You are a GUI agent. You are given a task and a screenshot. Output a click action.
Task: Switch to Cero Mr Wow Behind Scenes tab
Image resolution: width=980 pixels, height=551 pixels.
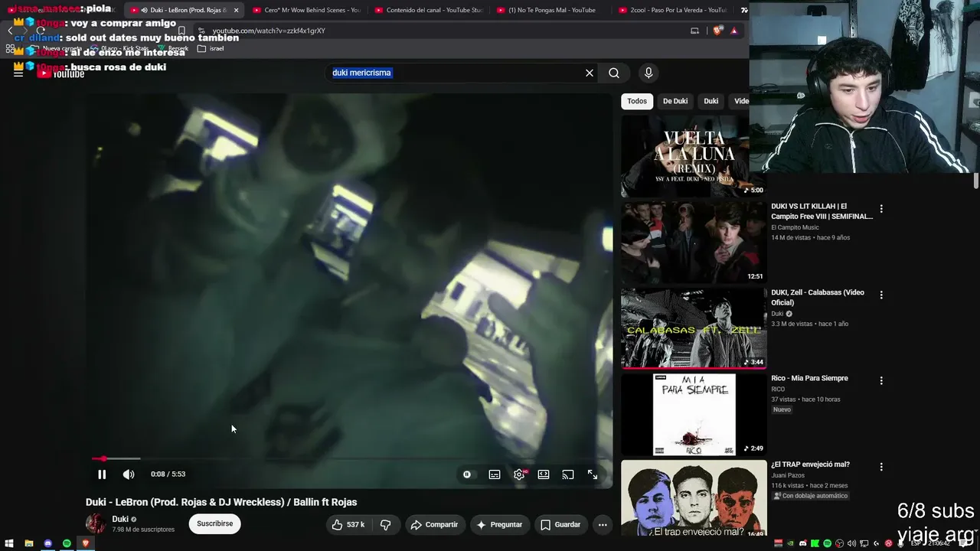click(306, 10)
